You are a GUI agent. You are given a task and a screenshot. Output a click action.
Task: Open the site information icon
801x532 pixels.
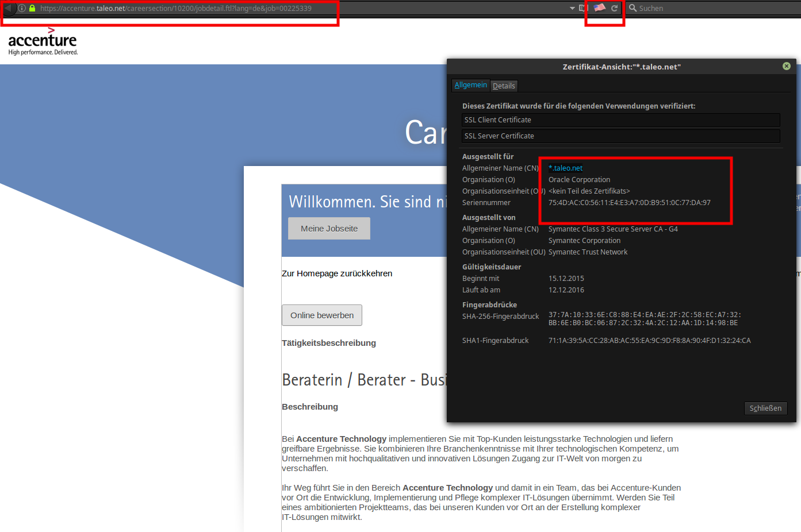coord(22,8)
